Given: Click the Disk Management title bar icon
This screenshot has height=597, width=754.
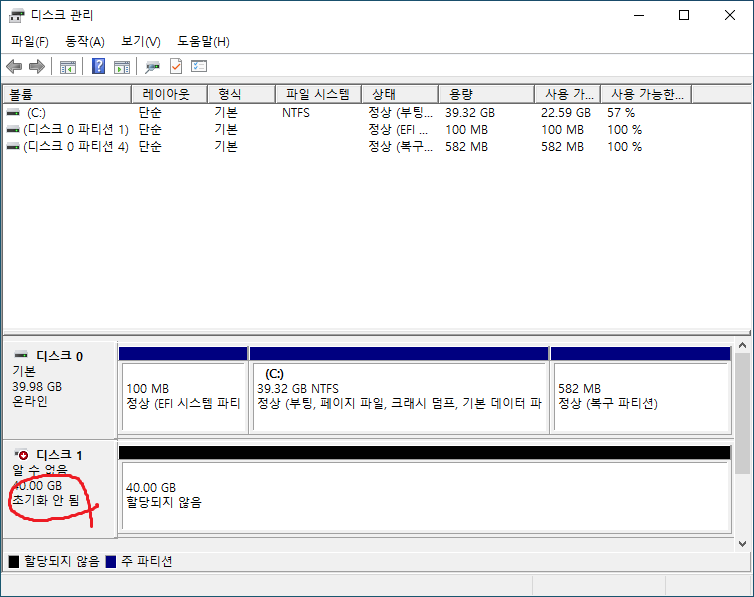Looking at the screenshot, I should point(16,15).
